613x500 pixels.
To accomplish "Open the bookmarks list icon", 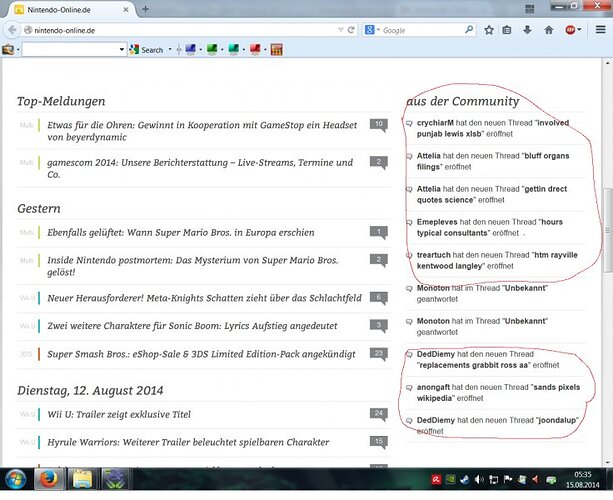I will click(x=508, y=30).
